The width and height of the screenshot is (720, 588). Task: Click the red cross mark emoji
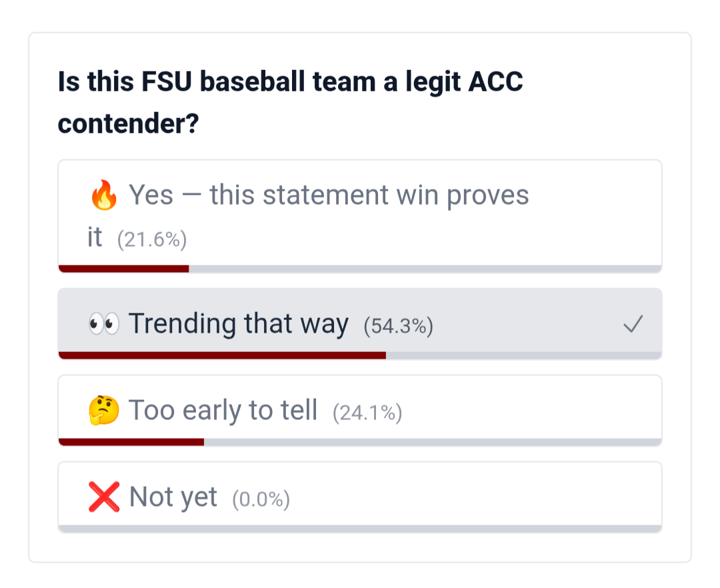[x=103, y=497]
